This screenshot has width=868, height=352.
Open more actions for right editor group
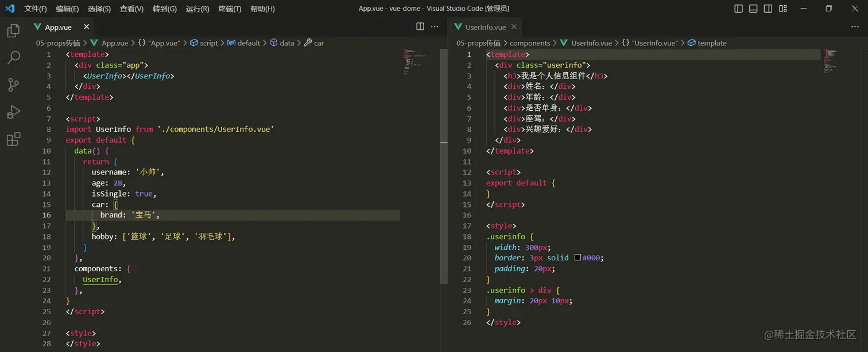coord(855,27)
